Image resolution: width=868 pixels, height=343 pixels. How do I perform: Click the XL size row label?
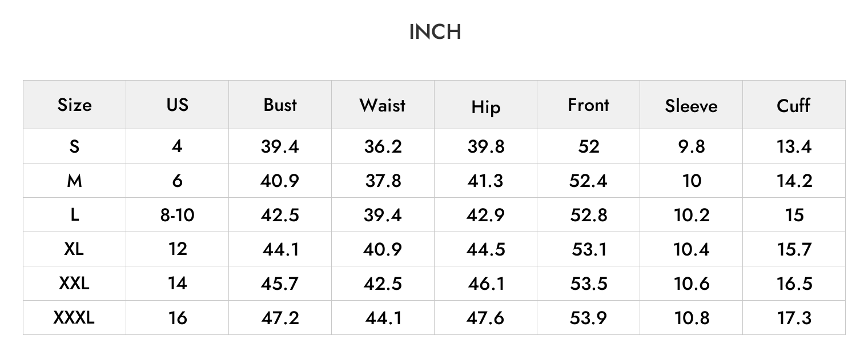point(74,249)
